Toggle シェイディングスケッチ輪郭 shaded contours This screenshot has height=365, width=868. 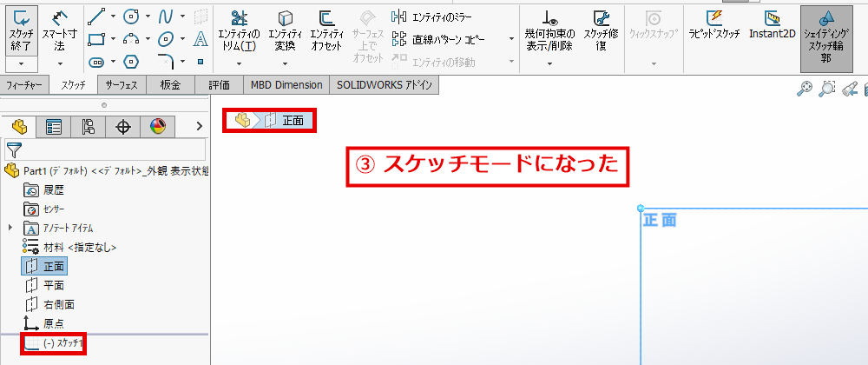coord(826,39)
